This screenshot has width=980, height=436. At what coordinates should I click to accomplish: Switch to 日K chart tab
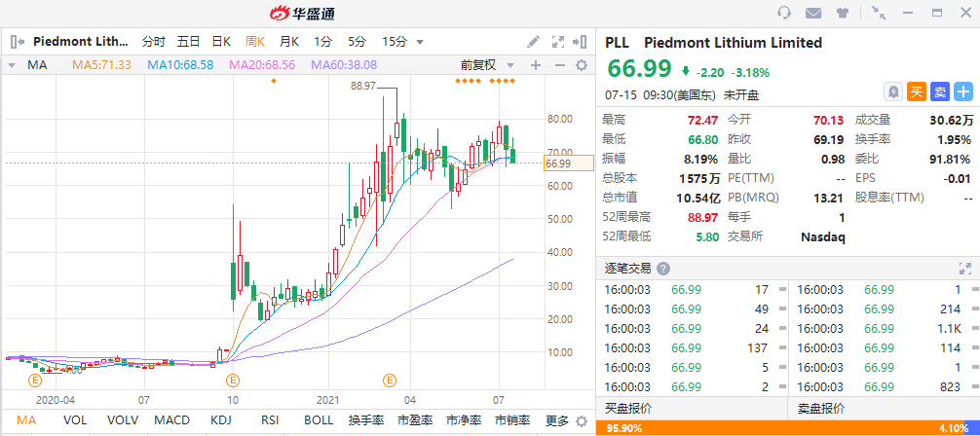pos(221,42)
